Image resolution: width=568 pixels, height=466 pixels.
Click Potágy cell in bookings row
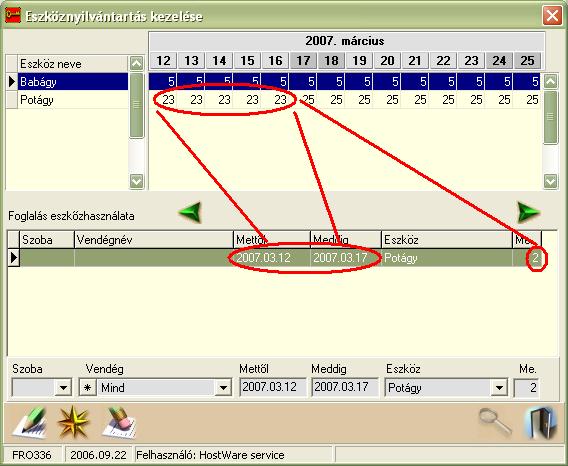447,258
